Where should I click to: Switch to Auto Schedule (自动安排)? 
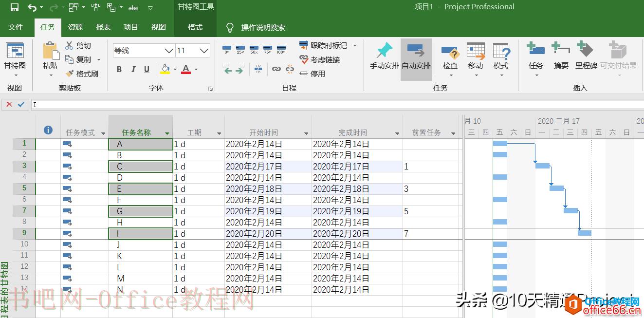click(416, 59)
